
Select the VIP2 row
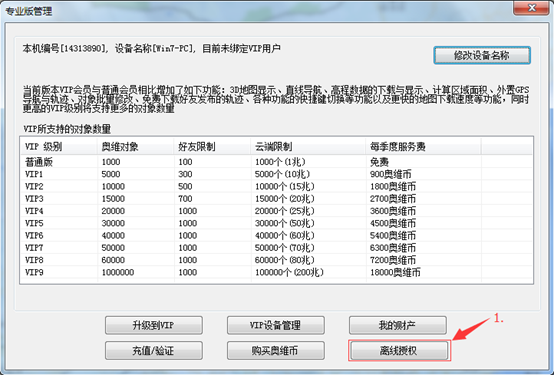click(276, 187)
